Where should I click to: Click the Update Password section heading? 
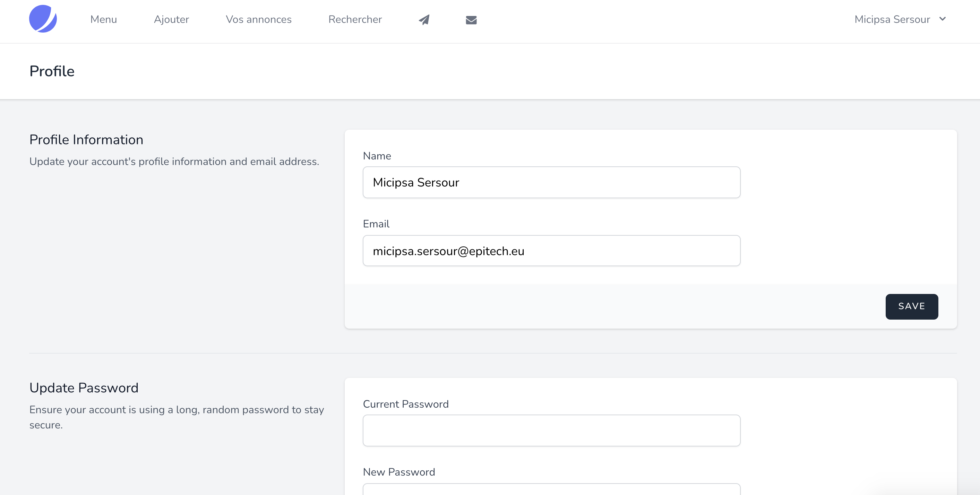tap(84, 388)
